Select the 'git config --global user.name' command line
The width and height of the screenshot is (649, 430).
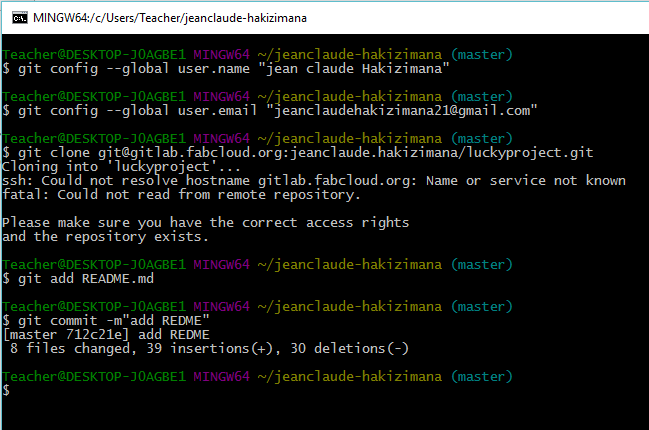226,69
